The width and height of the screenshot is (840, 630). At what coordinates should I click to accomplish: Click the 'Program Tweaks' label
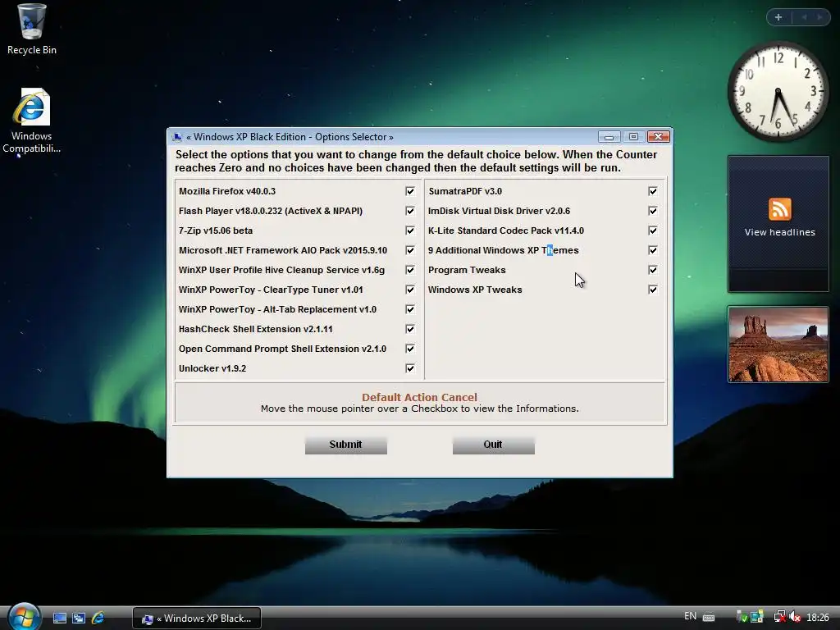[x=467, y=270]
